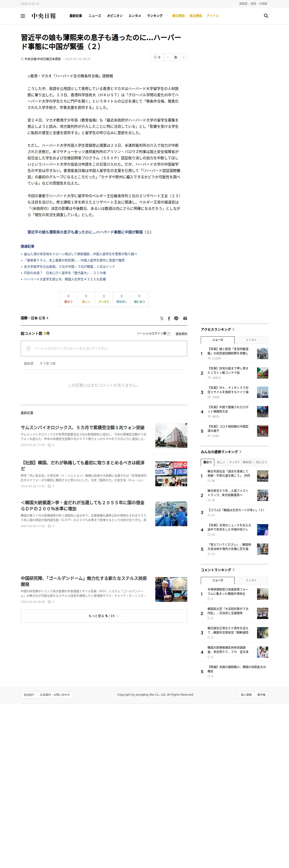Click the Facebook icon in the comment box
Image resolution: width=289 pixels, height=868 pixels.
29,348
